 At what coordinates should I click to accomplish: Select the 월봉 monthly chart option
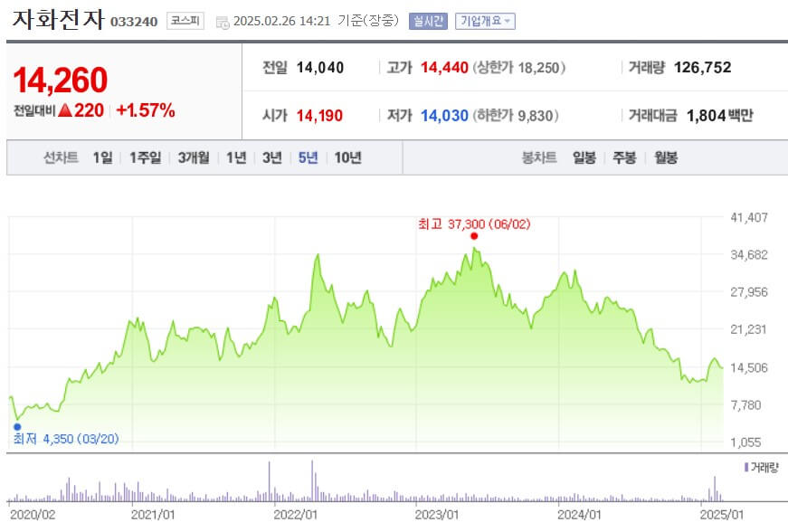coord(664,157)
